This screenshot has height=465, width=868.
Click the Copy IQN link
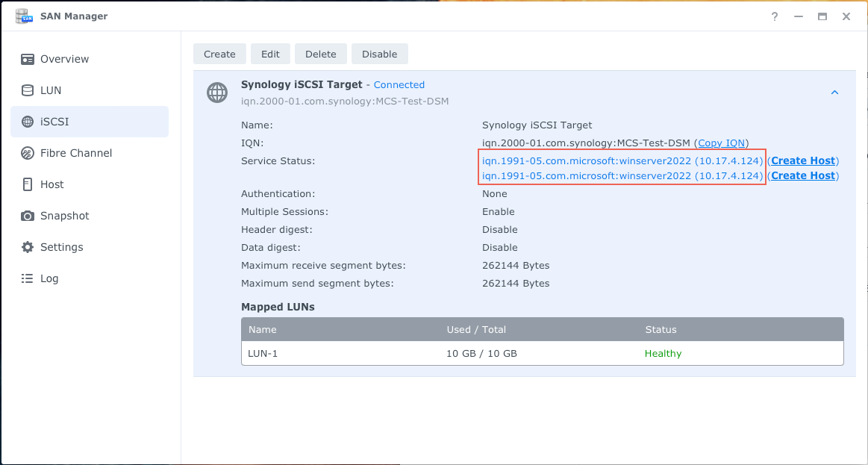coord(721,143)
